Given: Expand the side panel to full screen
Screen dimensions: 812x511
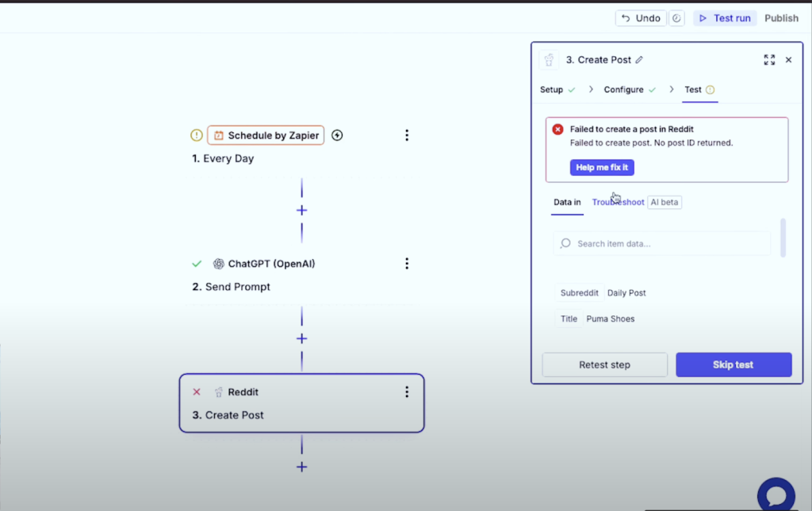Looking at the screenshot, I should pos(769,60).
